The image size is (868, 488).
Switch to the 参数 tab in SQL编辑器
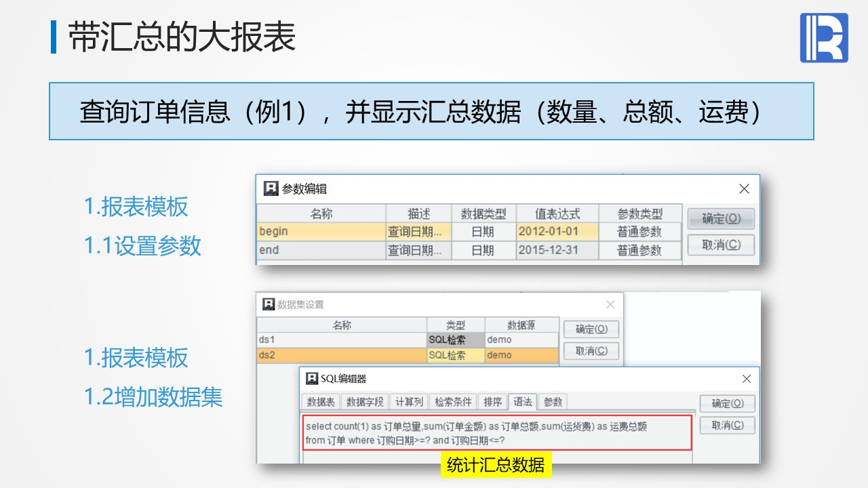[x=553, y=402]
